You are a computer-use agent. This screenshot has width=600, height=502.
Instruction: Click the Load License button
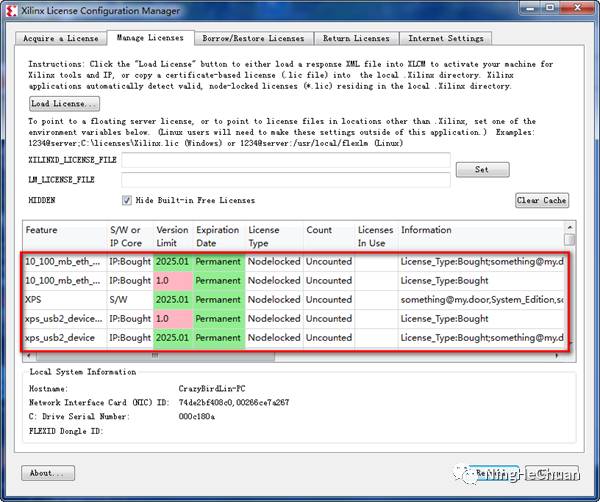point(64,104)
